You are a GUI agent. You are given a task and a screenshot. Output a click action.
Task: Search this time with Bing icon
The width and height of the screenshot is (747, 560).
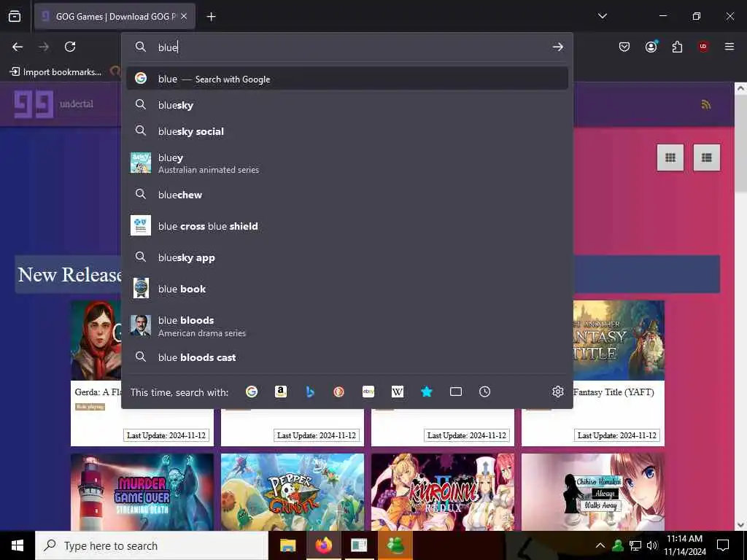pyautogui.click(x=309, y=392)
